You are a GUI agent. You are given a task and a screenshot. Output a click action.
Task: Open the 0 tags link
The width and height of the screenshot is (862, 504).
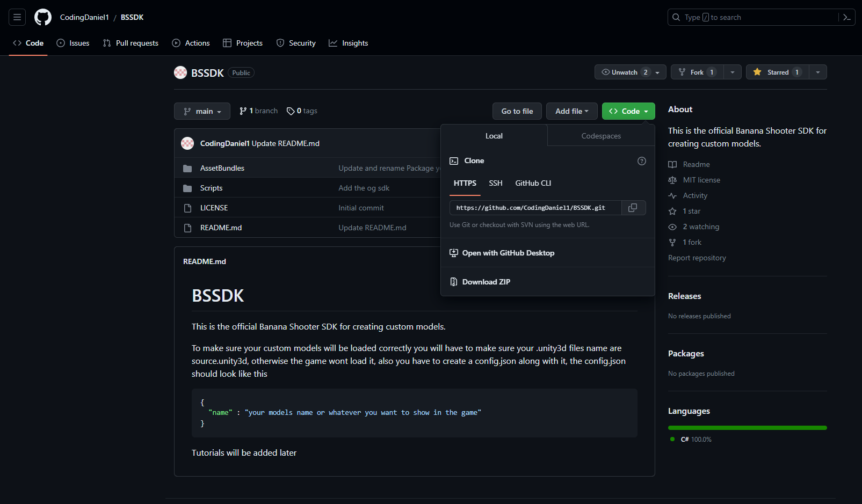click(302, 111)
